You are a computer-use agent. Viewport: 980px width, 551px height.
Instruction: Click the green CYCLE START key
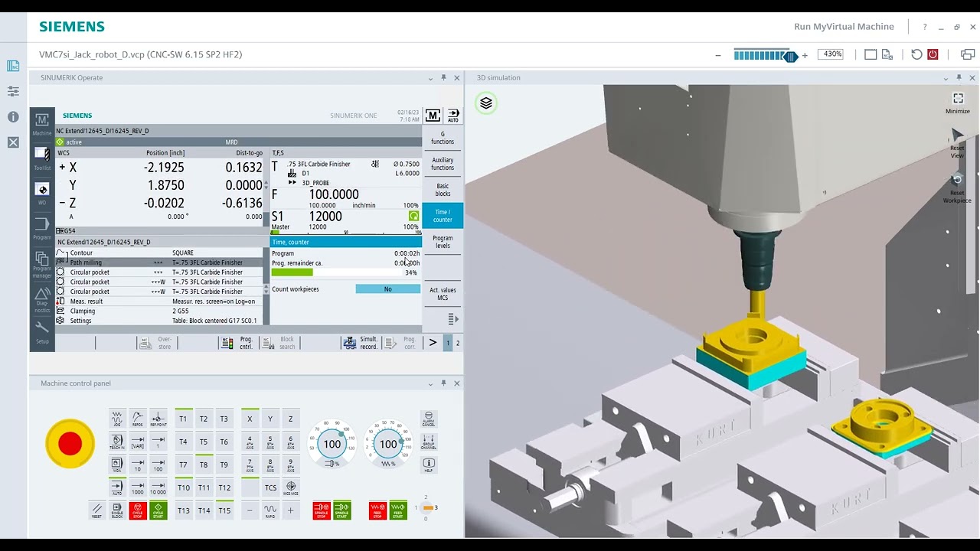pos(158,510)
